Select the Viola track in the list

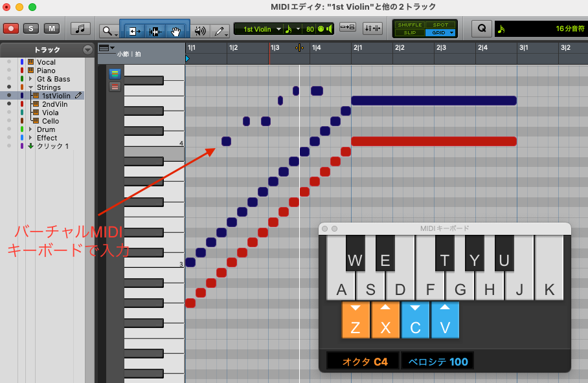[x=51, y=113]
